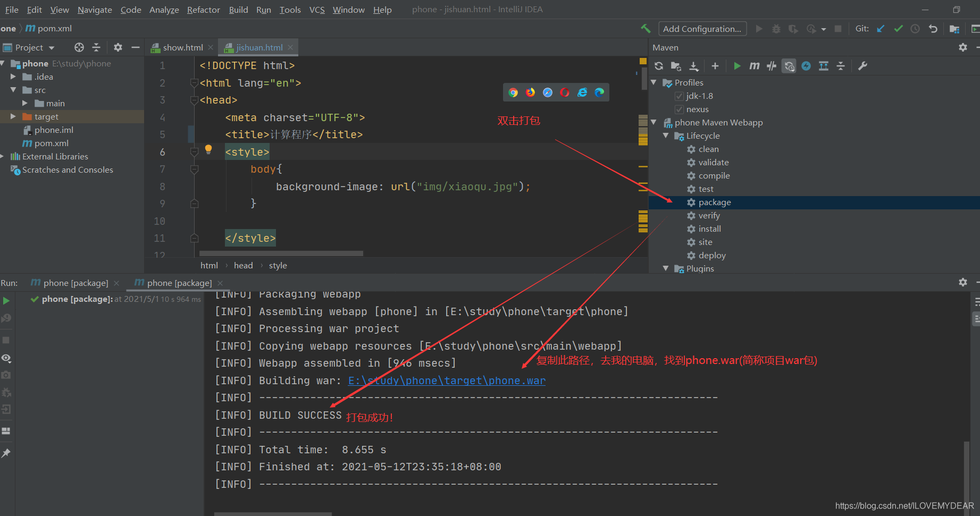This screenshot has height=516, width=980.
Task: Collapse the Lifecycle node
Action: pos(666,136)
